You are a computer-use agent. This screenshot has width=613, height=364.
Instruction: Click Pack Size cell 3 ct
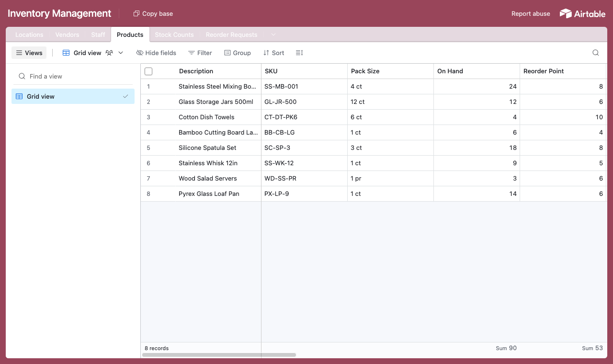point(391,148)
